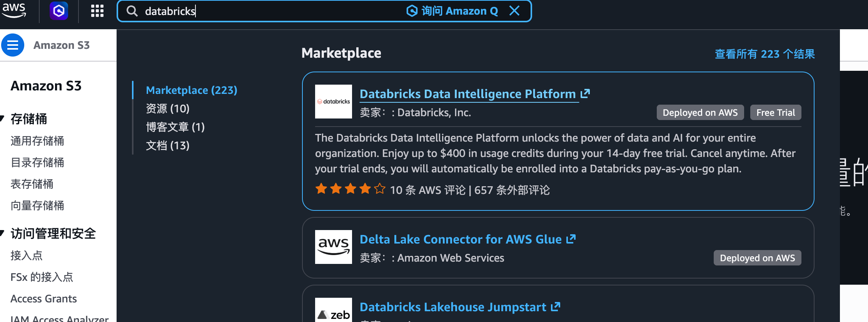
Task: Click the Databricks platform description text
Action: 555,153
